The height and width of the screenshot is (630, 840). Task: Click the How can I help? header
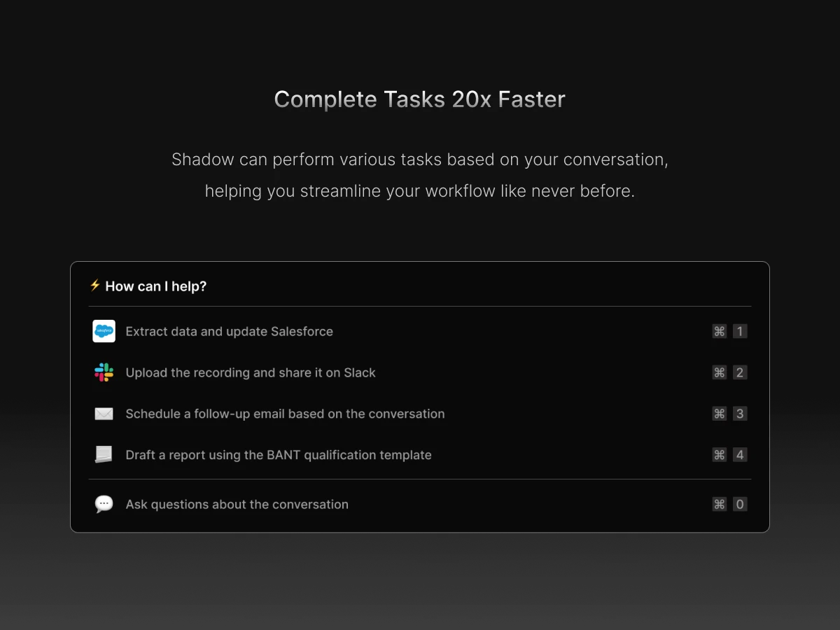(156, 286)
